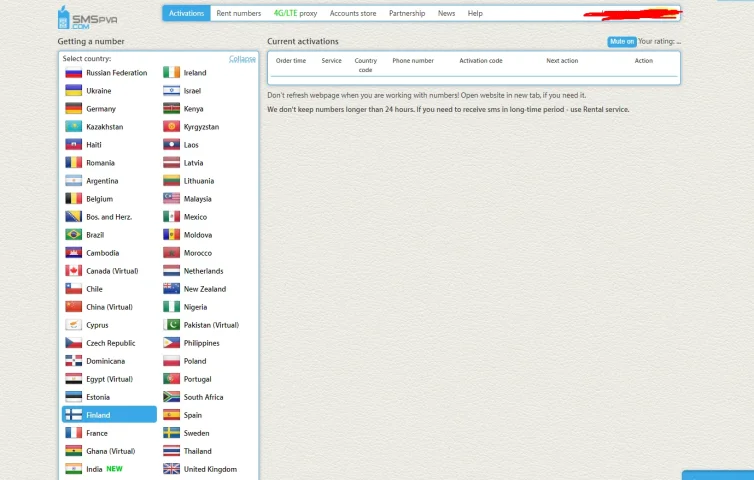
Task: Click the France flag icon
Action: click(x=74, y=433)
